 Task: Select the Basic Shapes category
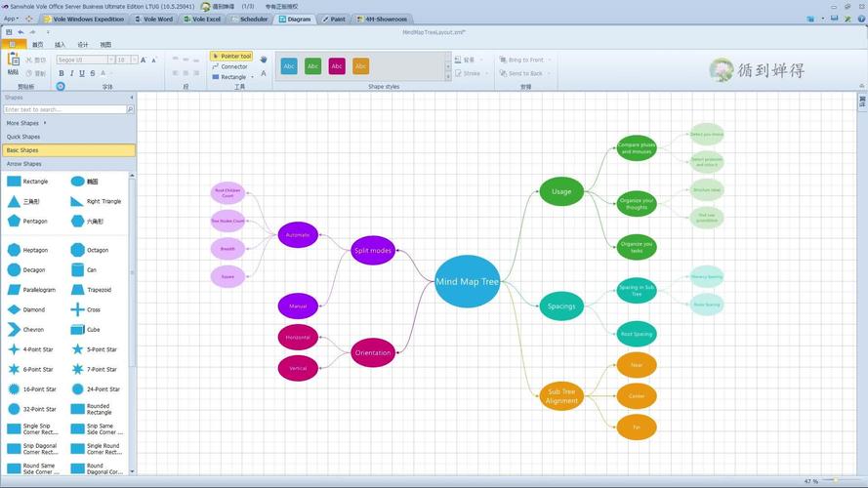pos(68,150)
